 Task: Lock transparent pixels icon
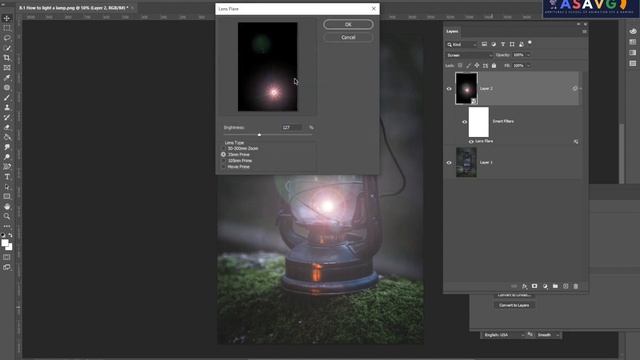pos(460,65)
